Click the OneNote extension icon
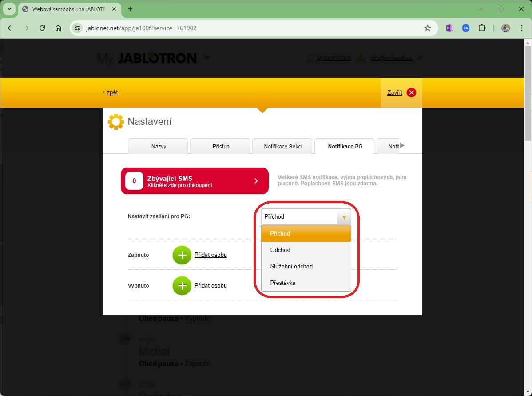Viewport: 532px width, 396px height. click(449, 28)
